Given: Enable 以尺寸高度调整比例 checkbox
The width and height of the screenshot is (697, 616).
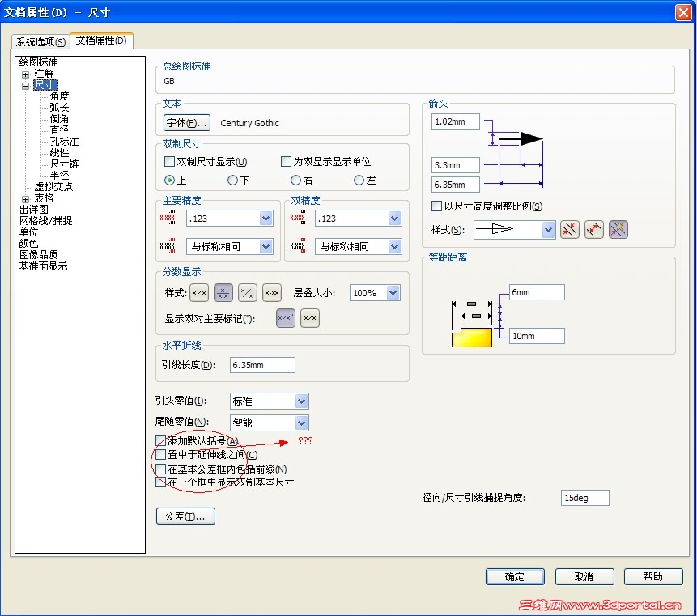Looking at the screenshot, I should click(436, 206).
